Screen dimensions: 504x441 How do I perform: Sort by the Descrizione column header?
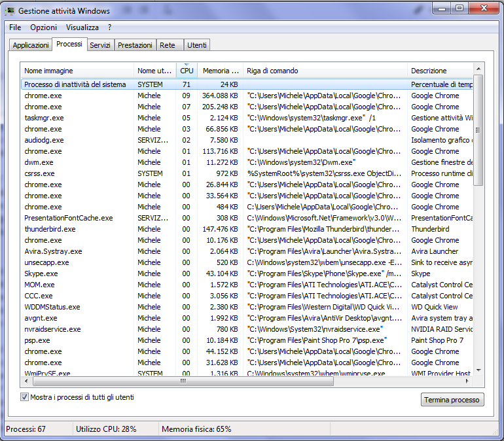tap(441, 71)
